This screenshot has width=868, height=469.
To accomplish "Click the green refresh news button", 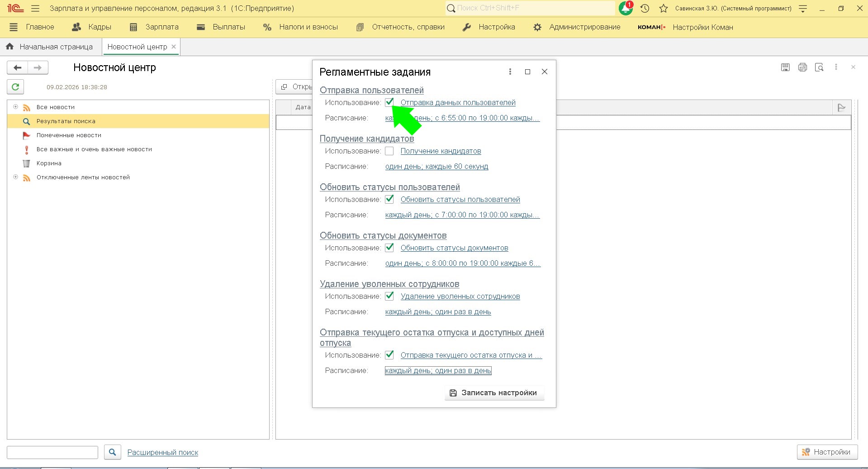I will (15, 87).
